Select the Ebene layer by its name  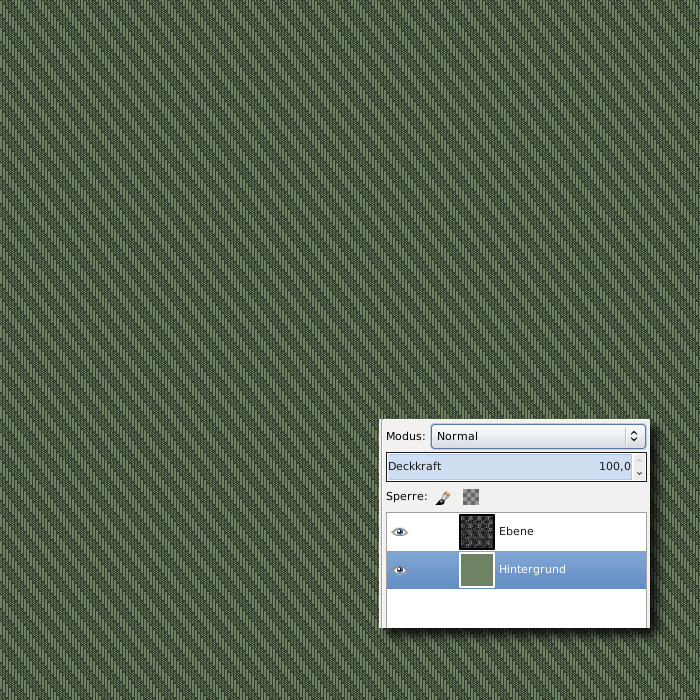click(x=516, y=532)
